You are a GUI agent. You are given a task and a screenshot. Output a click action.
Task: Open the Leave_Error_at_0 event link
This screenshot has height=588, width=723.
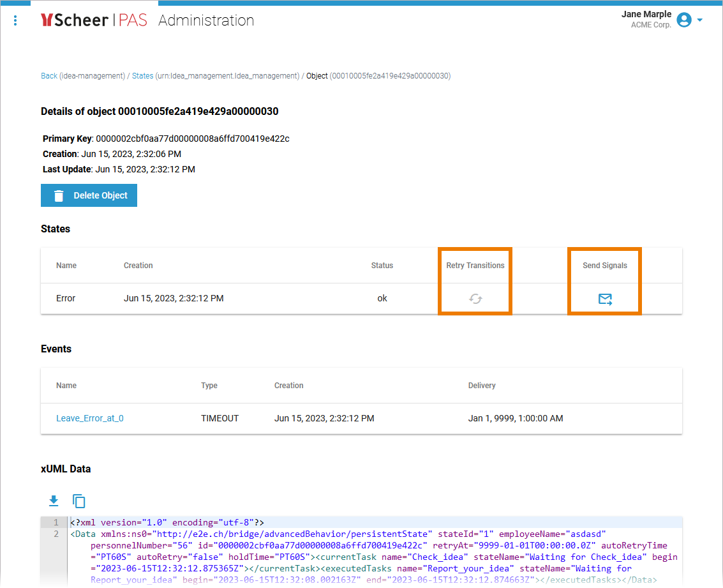click(90, 419)
